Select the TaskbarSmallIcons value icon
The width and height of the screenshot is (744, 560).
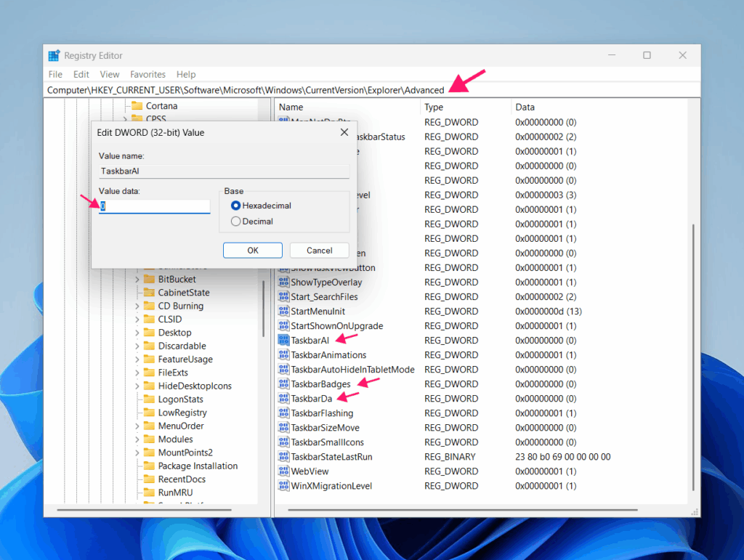click(x=284, y=442)
